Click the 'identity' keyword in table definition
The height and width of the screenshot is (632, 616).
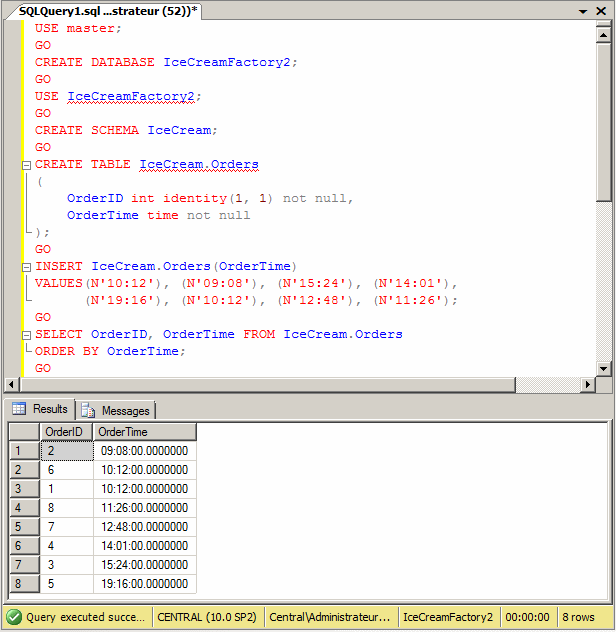(195, 199)
